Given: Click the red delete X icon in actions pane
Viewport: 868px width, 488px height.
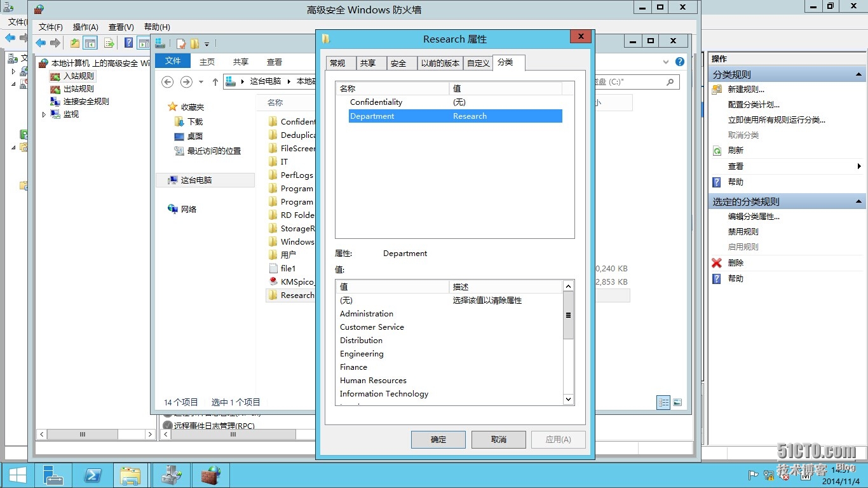Looking at the screenshot, I should pyautogui.click(x=717, y=263).
